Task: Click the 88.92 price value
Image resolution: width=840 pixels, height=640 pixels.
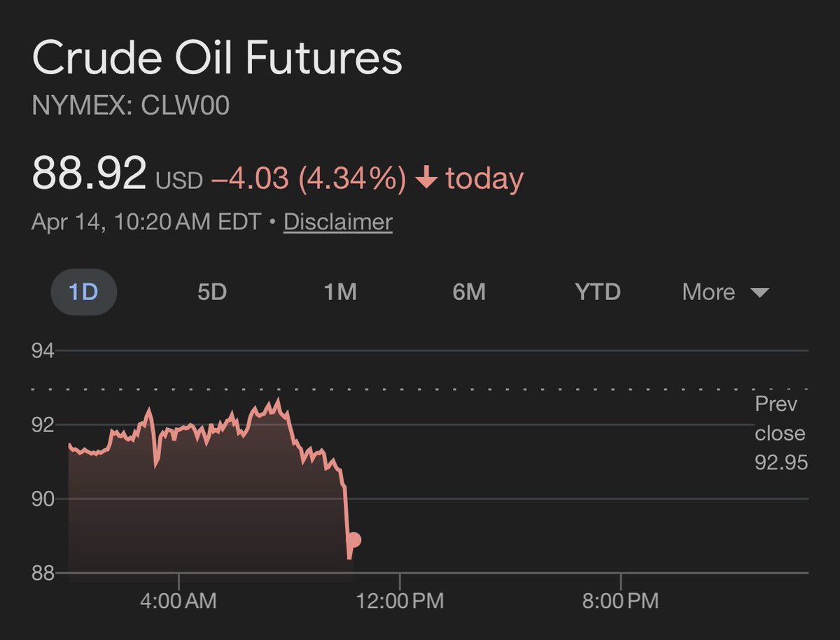Action: click(89, 173)
